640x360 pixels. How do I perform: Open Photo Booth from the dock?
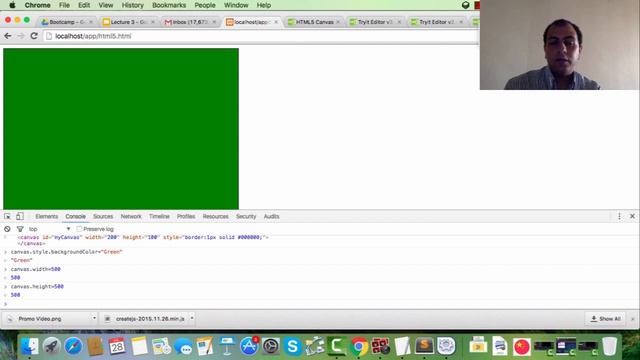coord(380,347)
